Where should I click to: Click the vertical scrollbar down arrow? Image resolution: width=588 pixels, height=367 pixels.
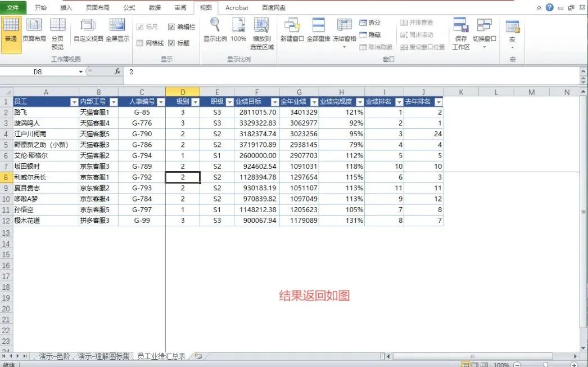tap(584, 348)
